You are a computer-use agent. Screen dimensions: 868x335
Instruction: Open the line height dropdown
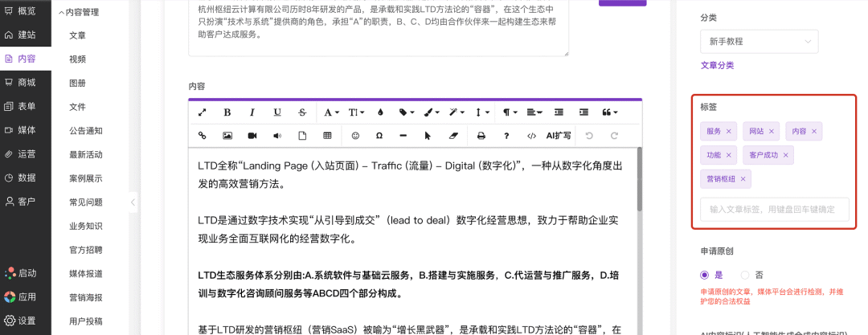[482, 112]
